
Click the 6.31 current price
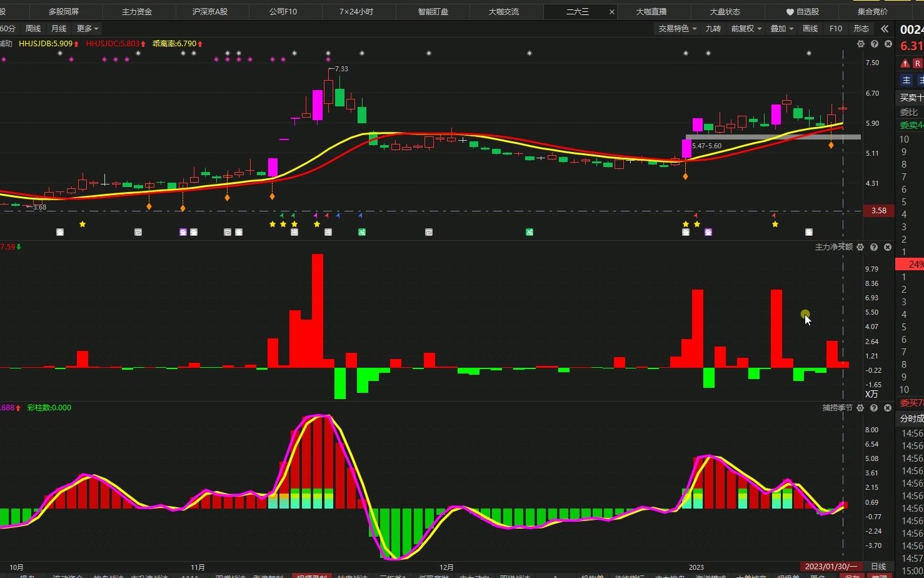[x=912, y=46]
